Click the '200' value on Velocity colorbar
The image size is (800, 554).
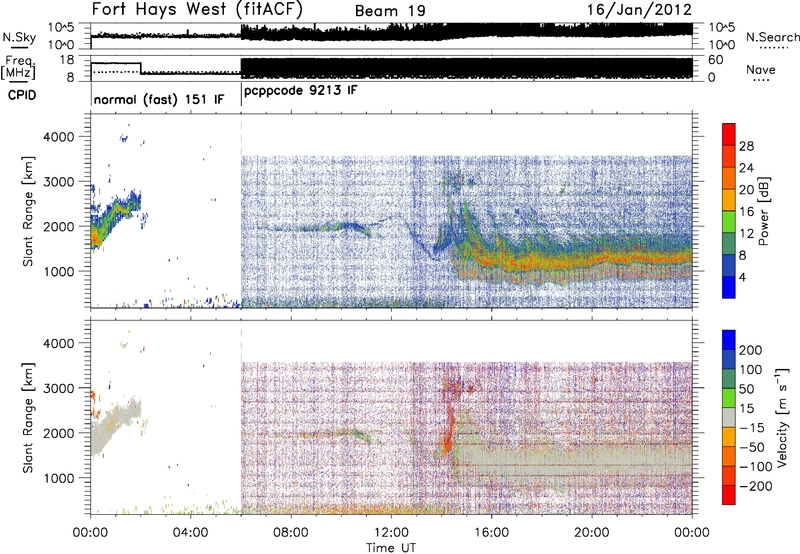(751, 350)
